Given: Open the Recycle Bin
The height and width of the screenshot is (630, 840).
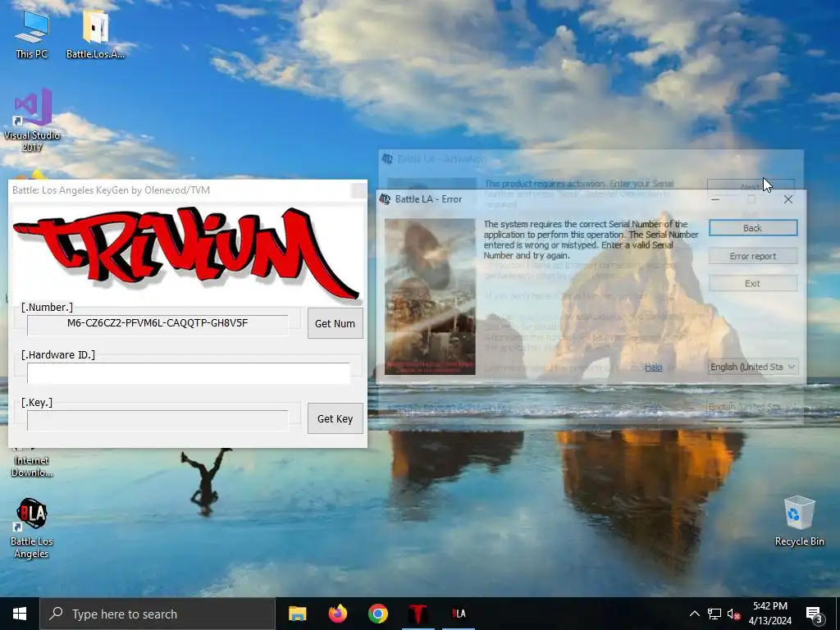Looking at the screenshot, I should tap(799, 521).
